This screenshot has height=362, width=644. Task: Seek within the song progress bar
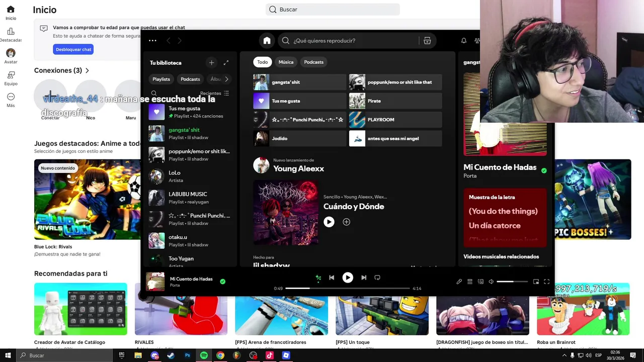point(348,288)
